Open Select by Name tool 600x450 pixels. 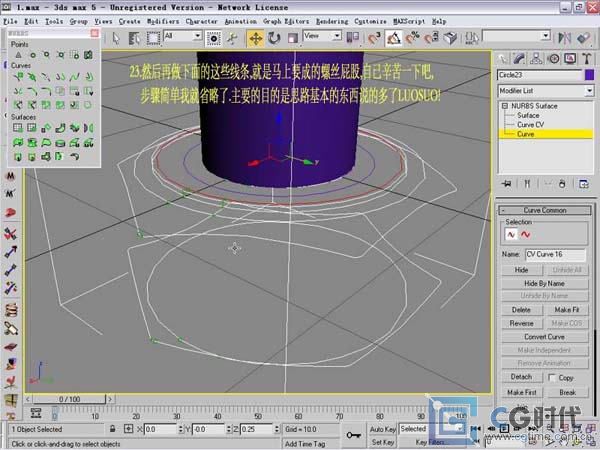click(134, 38)
